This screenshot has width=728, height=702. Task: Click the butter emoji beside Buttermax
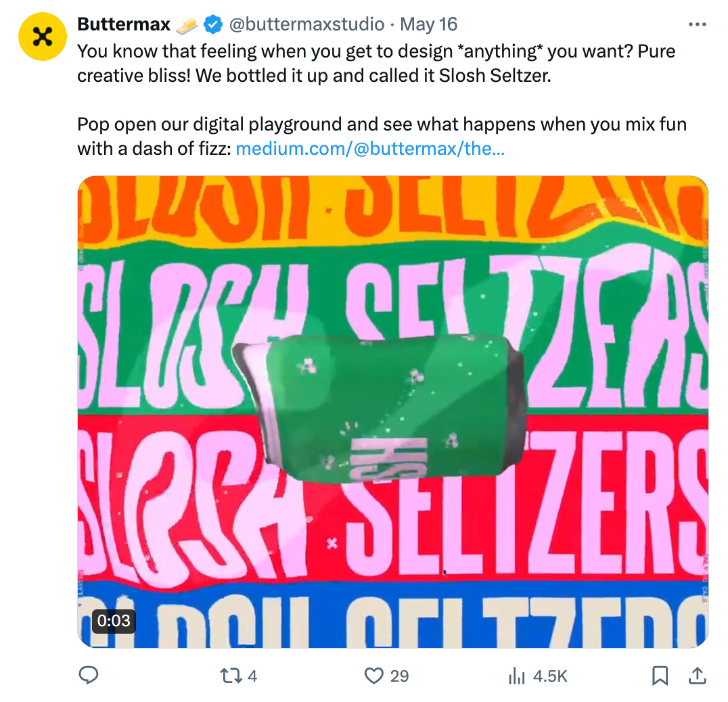[187, 25]
